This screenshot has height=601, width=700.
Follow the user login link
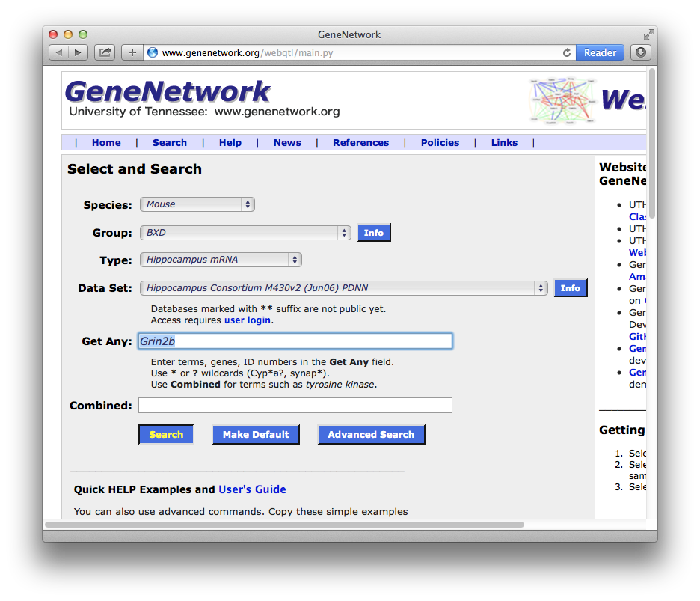tap(248, 320)
